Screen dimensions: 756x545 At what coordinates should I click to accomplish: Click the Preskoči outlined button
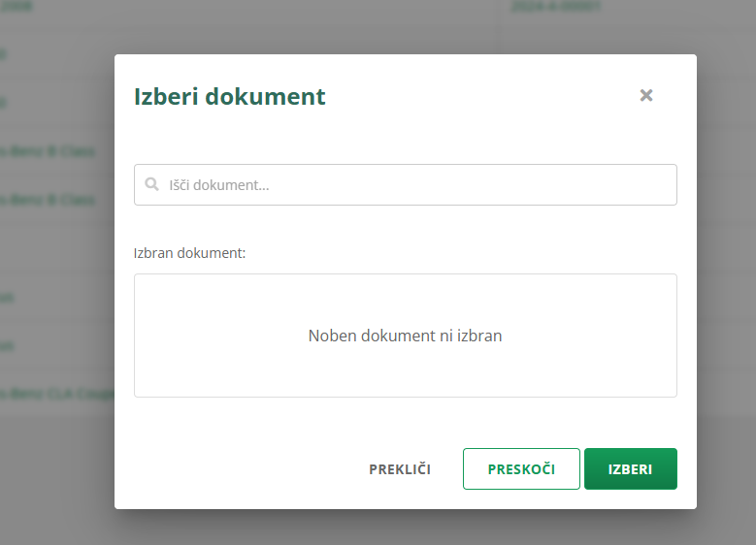[521, 468]
